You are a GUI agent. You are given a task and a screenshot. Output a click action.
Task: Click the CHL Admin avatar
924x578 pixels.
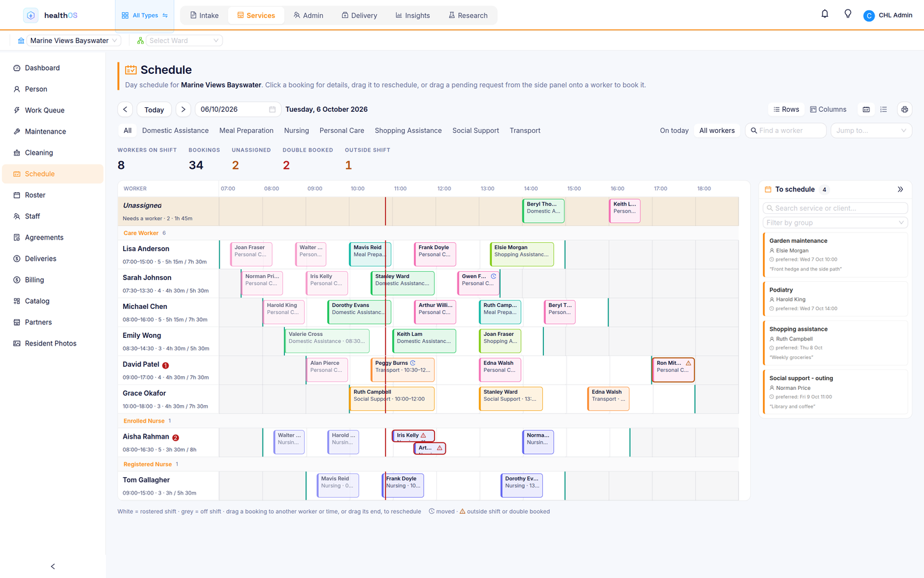869,15
